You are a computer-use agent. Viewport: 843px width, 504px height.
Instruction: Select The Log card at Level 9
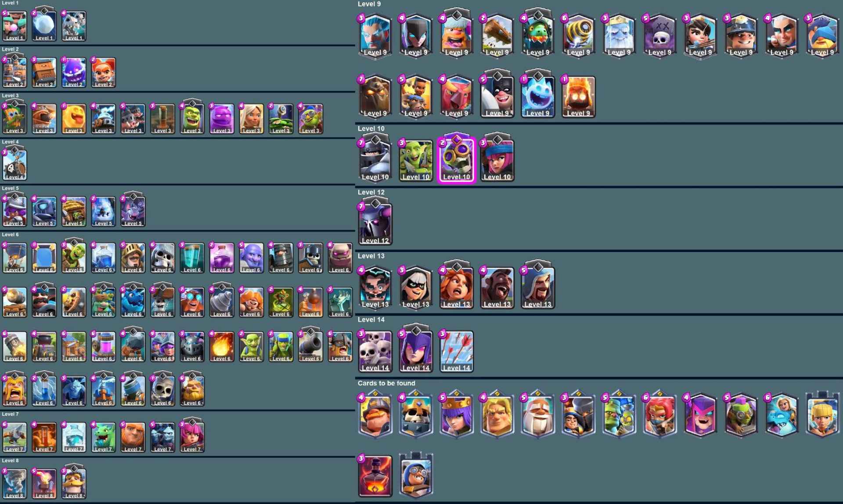[497, 35]
